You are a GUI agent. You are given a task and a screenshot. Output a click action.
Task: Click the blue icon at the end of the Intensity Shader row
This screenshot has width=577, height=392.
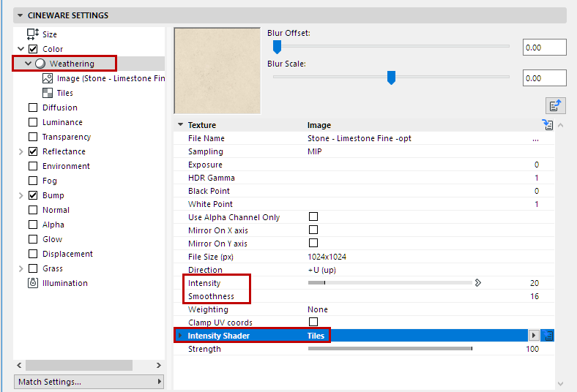coord(548,336)
